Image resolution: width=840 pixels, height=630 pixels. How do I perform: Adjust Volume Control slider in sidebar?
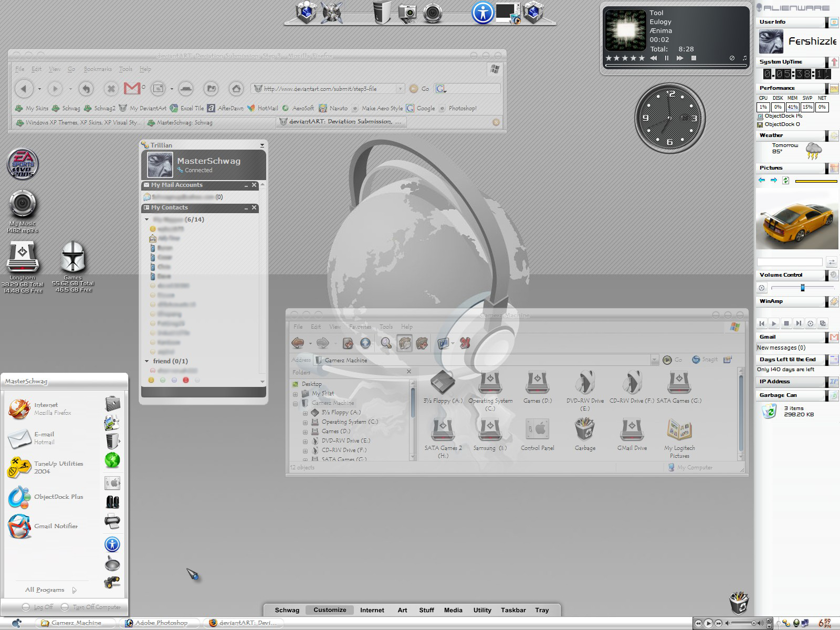point(802,288)
